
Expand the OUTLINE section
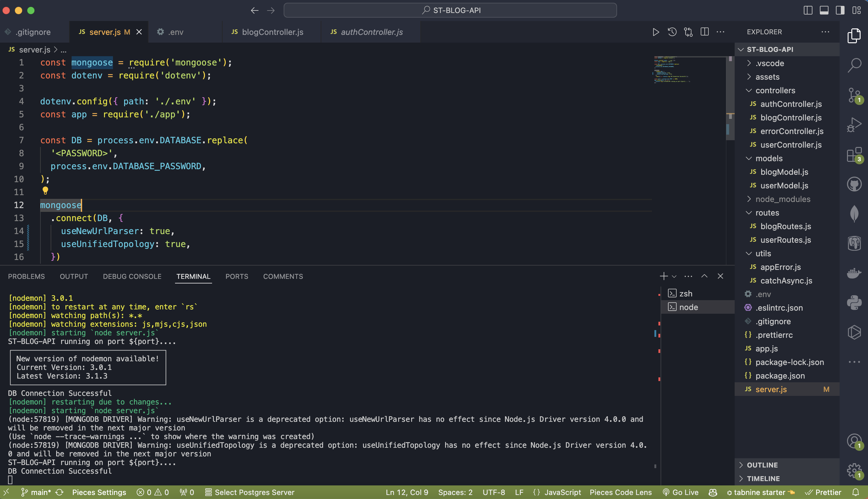[x=762, y=465]
